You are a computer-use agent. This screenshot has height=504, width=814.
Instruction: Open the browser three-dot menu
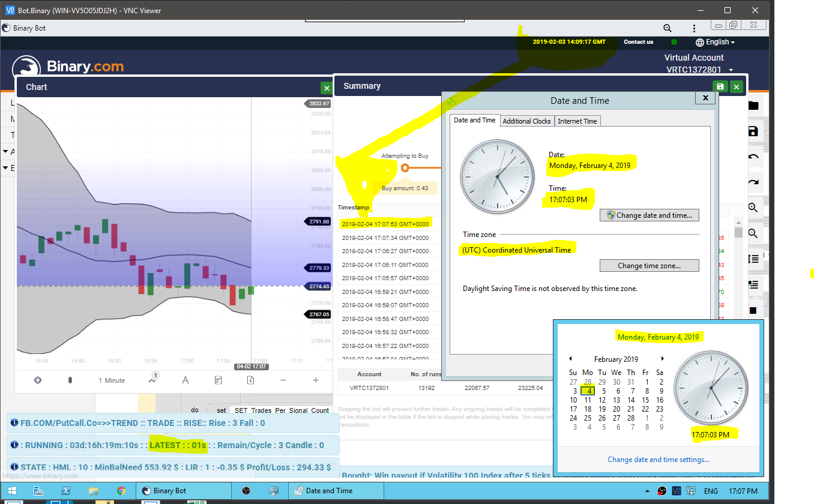[694, 28]
